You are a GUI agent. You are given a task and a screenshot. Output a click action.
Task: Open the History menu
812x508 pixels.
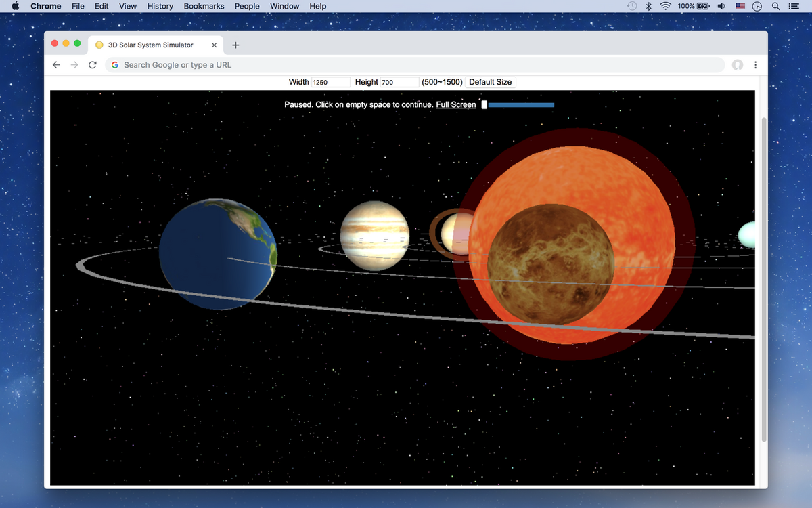pos(160,6)
